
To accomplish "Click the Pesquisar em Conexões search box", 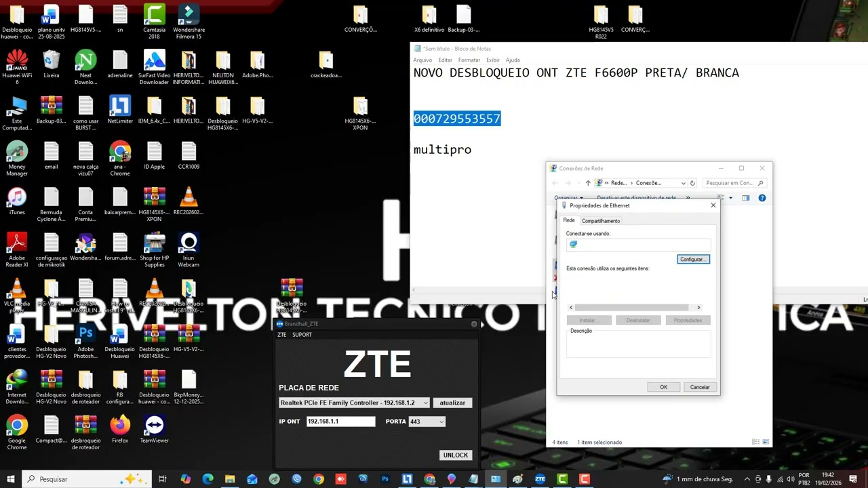I will 734,183.
